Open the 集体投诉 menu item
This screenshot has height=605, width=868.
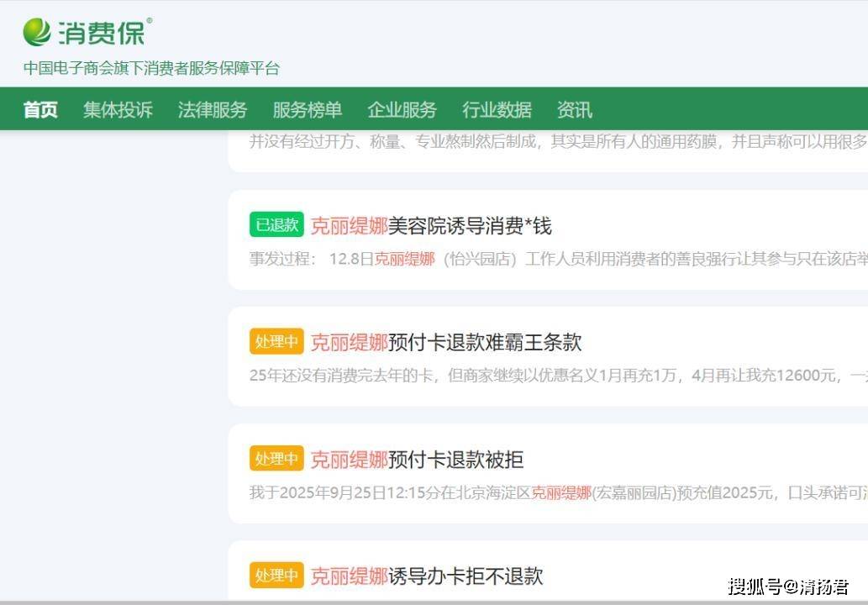[118, 110]
